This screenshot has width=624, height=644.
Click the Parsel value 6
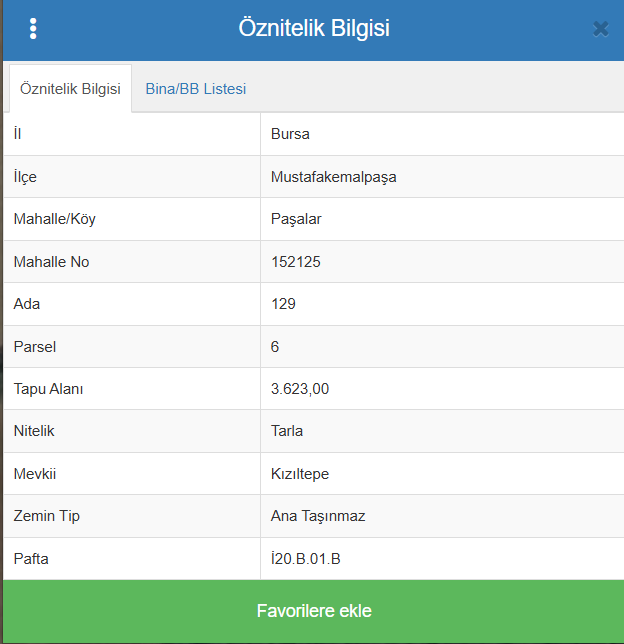(x=275, y=347)
